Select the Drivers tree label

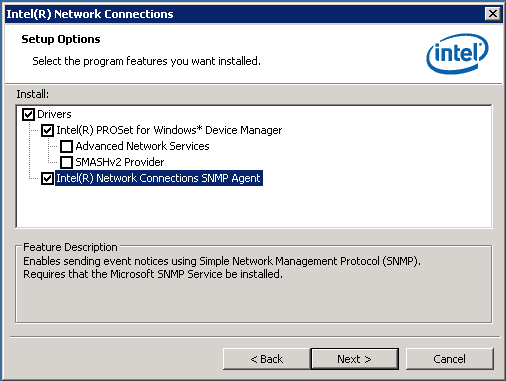(x=54, y=114)
